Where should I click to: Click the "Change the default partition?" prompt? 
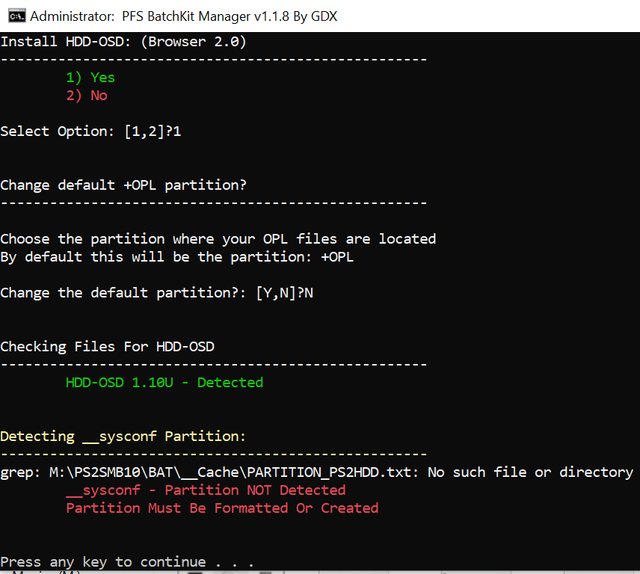(157, 293)
